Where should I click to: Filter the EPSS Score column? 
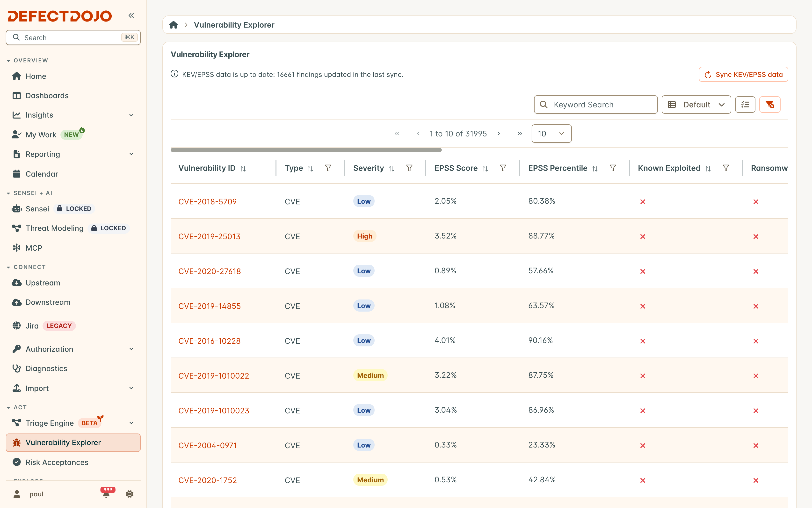(x=503, y=168)
